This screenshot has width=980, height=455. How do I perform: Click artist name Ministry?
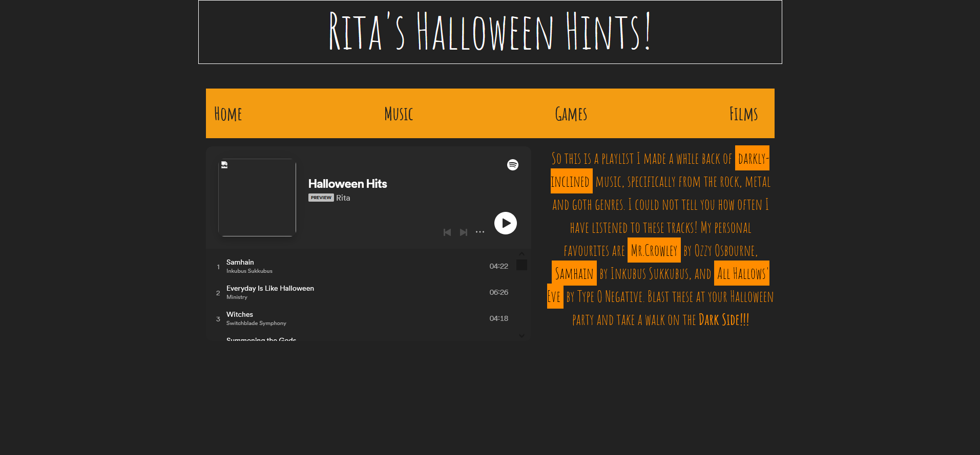(237, 297)
